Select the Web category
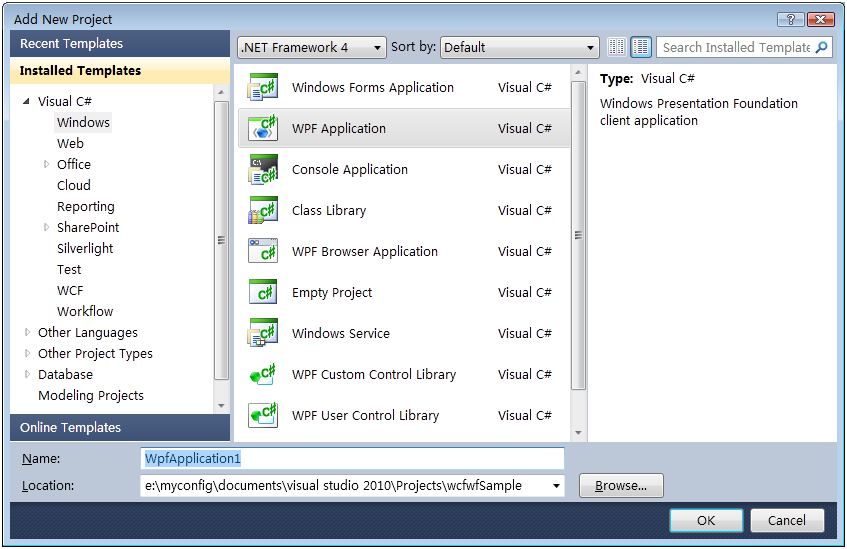This screenshot has width=847, height=549. click(x=70, y=144)
